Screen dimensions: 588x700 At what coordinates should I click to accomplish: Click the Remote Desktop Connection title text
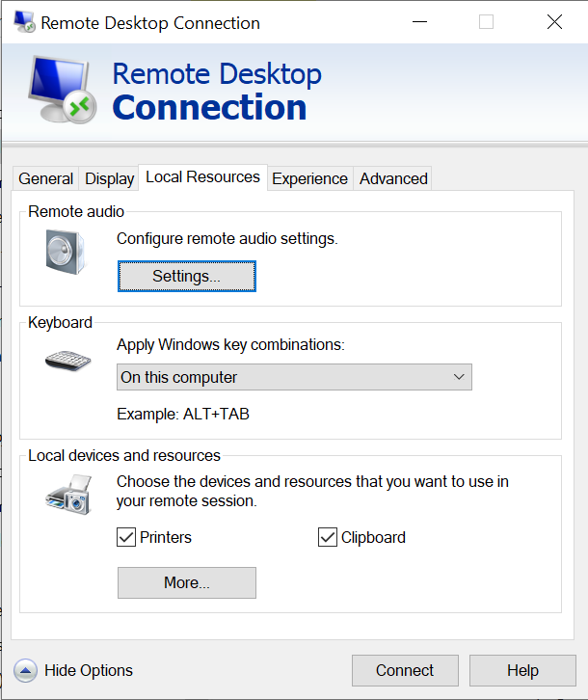[x=150, y=23]
